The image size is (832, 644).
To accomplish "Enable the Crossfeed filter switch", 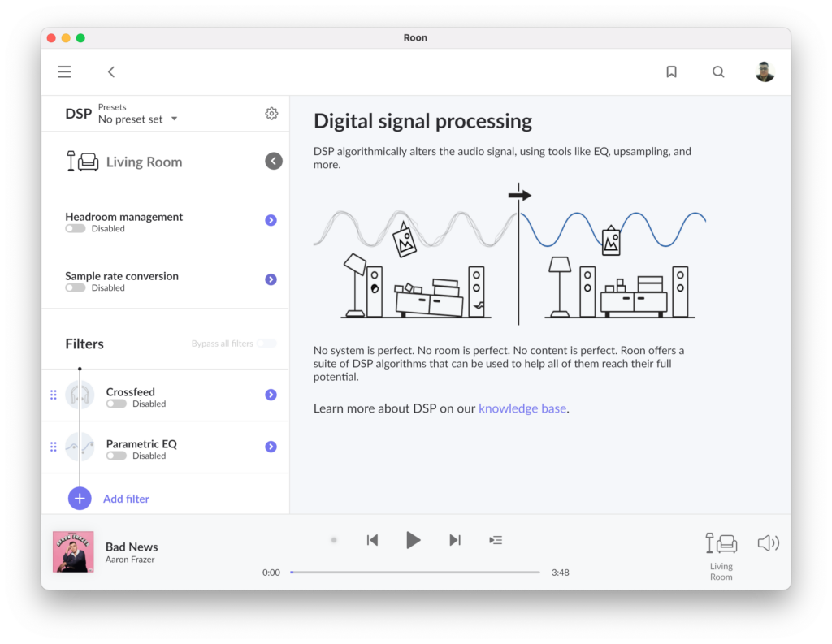I will point(116,404).
